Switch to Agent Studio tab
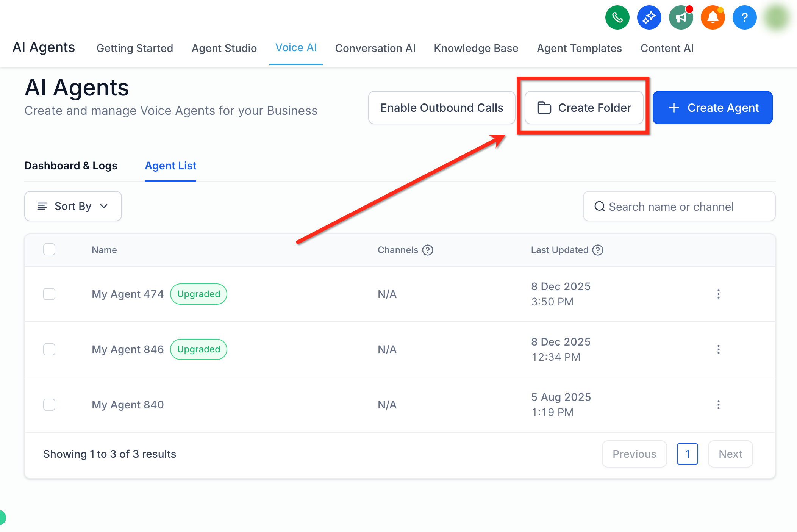The image size is (797, 532). click(224, 48)
